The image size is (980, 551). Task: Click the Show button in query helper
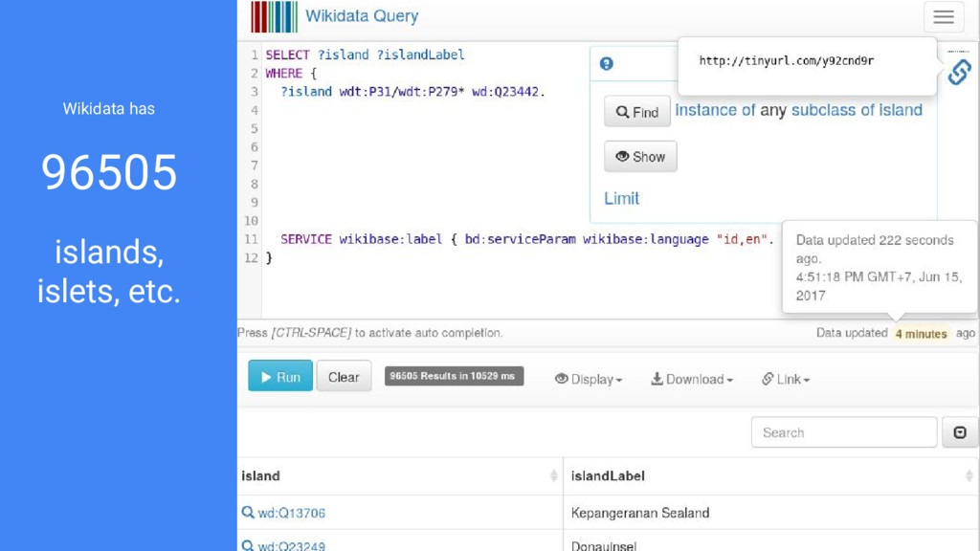(640, 157)
